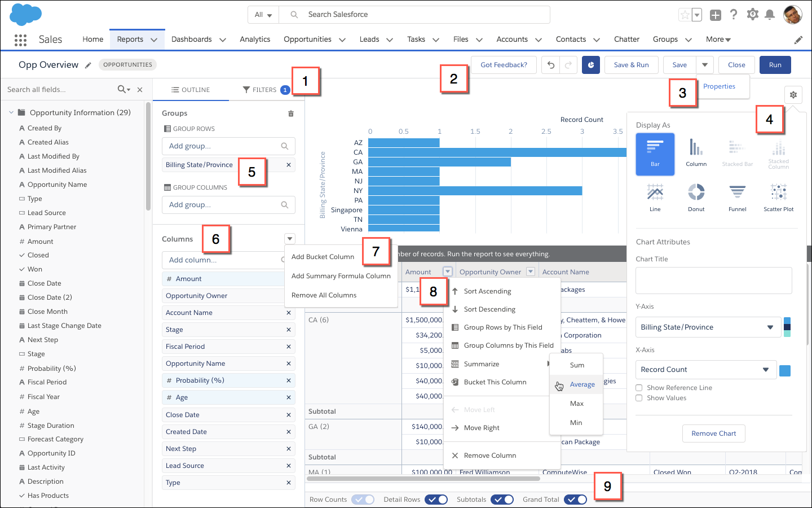812x508 pixels.
Task: Run the report
Action: point(775,64)
